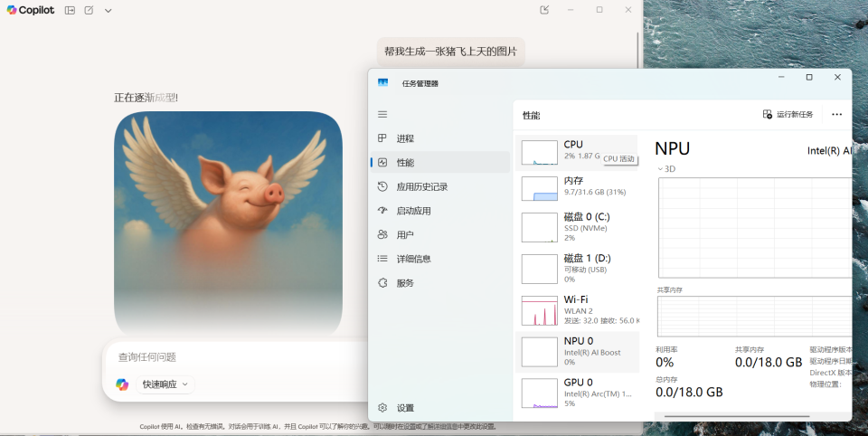Select NPU 0 Intel AI Boost entry

577,352
